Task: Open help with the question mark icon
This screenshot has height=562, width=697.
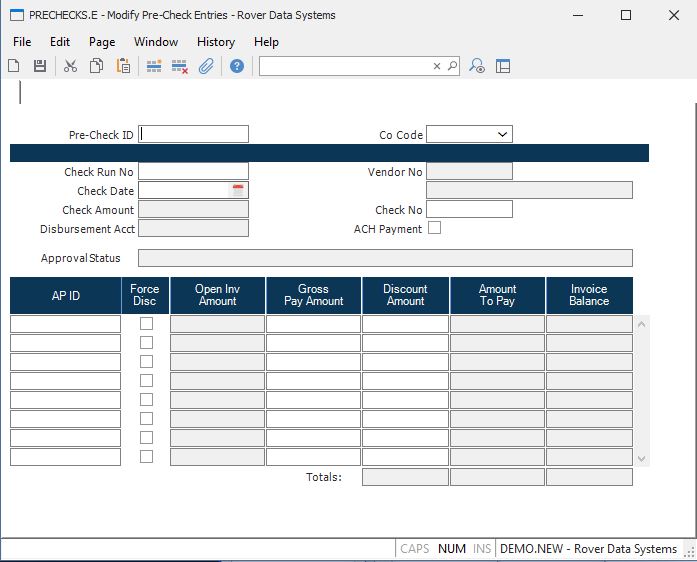Action: [x=237, y=66]
